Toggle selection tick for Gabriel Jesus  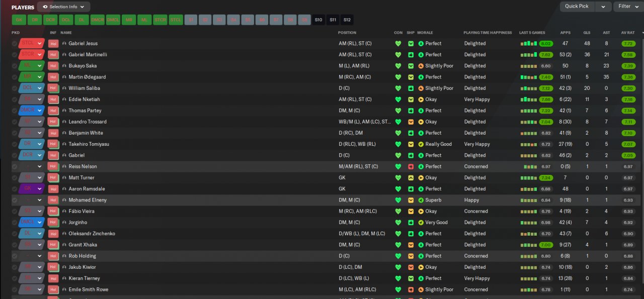coord(15,44)
